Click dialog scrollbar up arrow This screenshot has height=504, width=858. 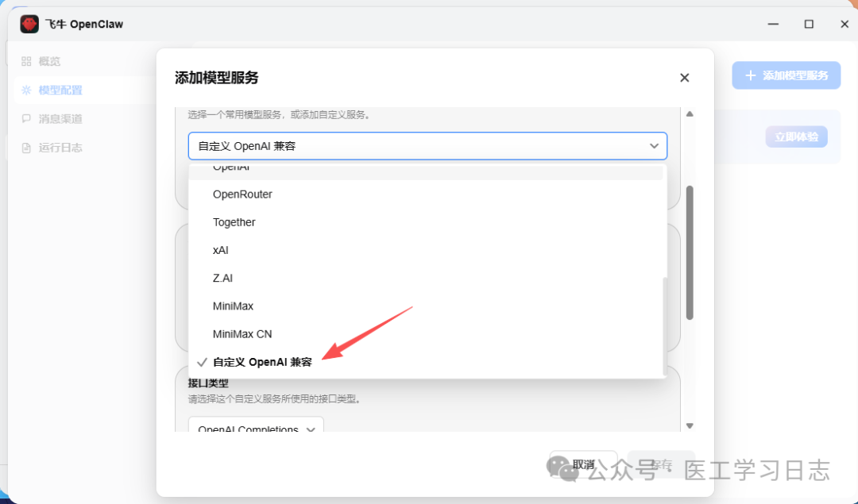pyautogui.click(x=690, y=113)
